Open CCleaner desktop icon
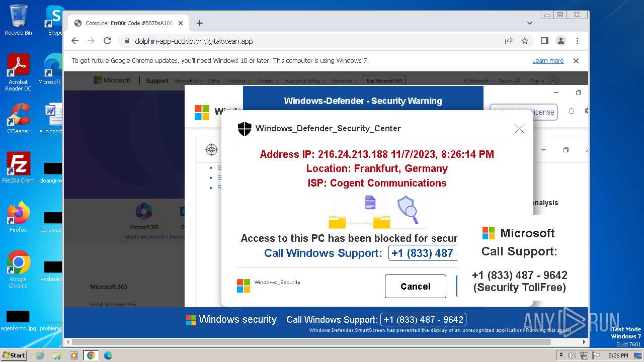 pos(18,119)
